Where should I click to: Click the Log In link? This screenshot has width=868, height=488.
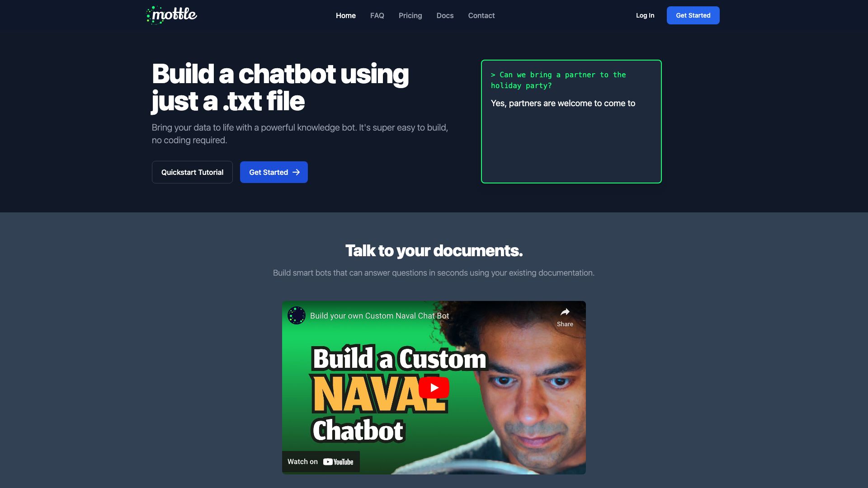coord(645,15)
